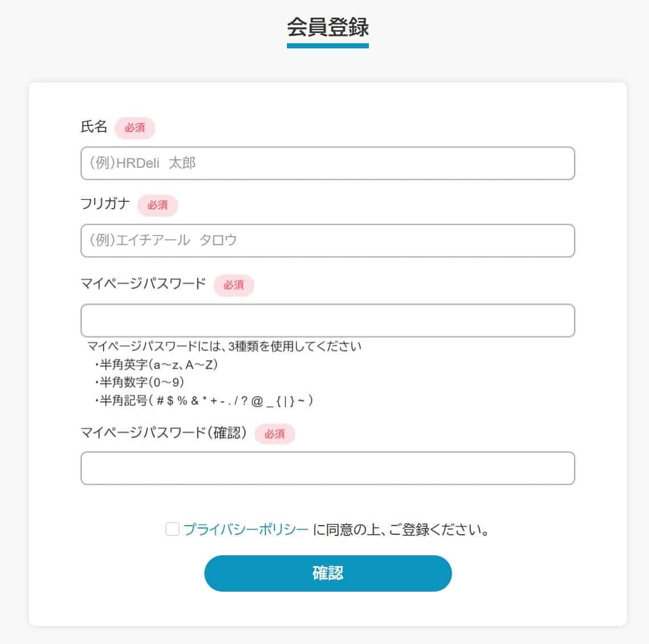
Task: Click the 半角英字(a～z、A～Z) hint line
Action: click(157, 365)
